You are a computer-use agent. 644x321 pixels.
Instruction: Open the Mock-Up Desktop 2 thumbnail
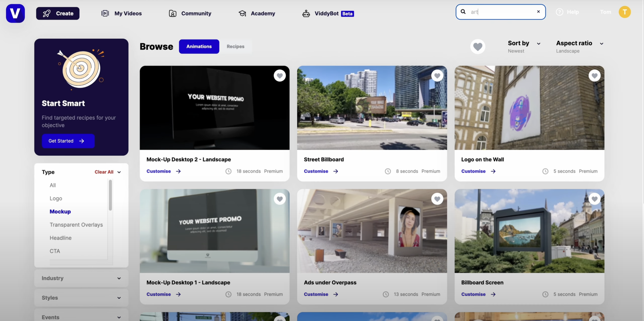click(214, 108)
